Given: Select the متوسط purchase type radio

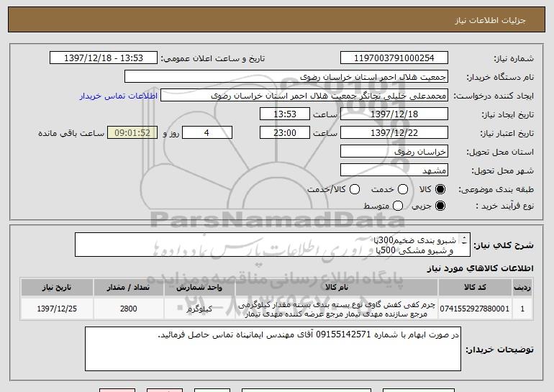Looking at the screenshot, I should [397, 206].
